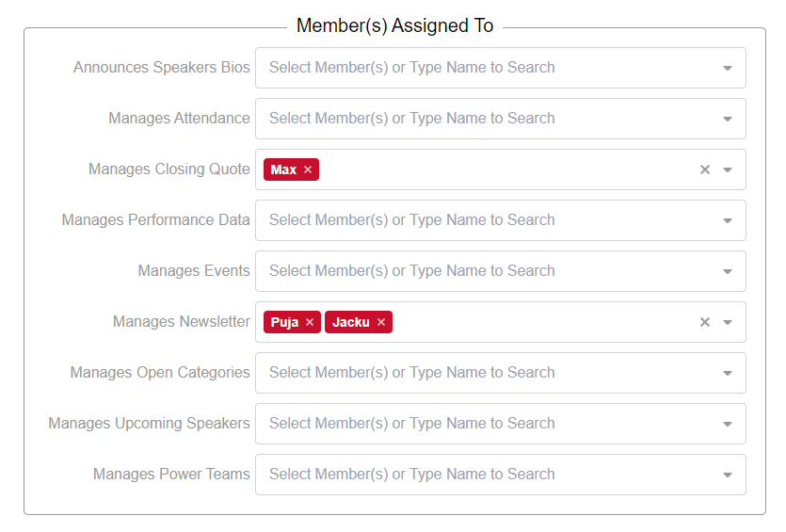Remove Puja tag from Manages Newsletter
786x532 pixels.
(310, 323)
